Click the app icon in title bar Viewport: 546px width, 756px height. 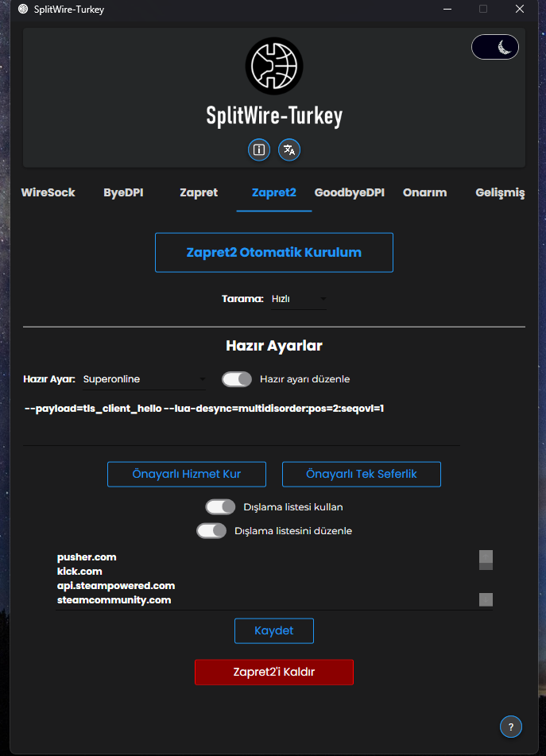22,10
